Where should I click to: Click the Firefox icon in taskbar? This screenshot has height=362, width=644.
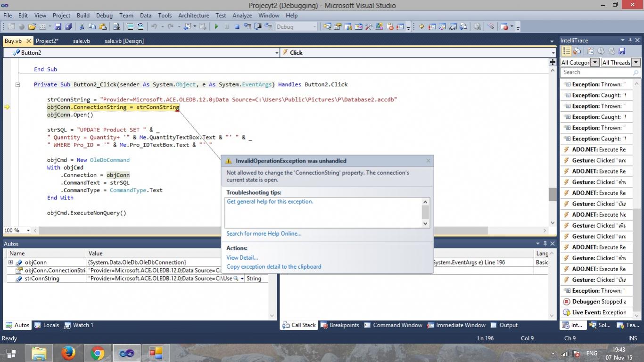coord(68,353)
